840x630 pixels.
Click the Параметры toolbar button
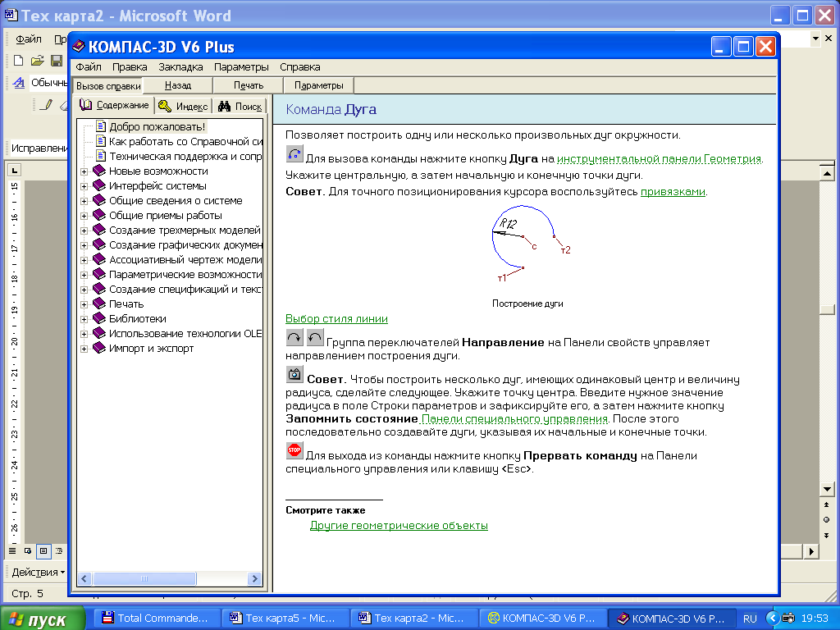tap(319, 85)
